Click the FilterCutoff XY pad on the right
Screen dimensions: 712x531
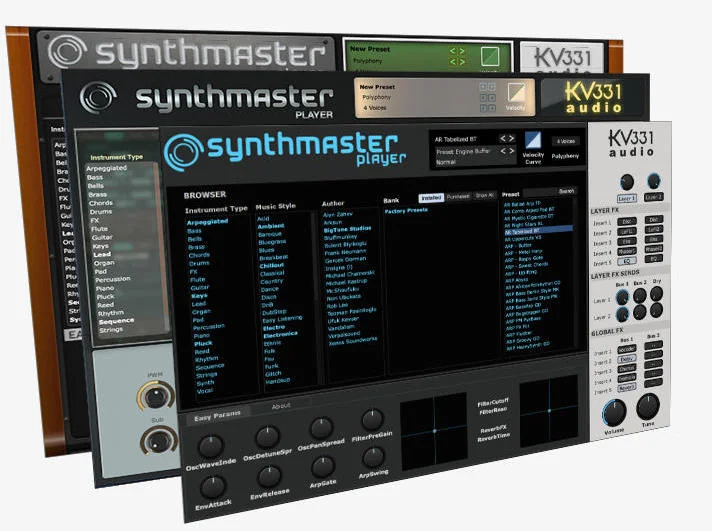point(549,410)
